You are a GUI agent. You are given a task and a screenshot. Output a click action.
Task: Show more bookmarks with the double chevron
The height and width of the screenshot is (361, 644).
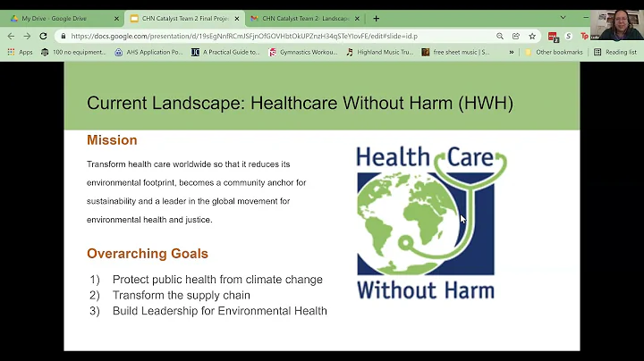512,52
